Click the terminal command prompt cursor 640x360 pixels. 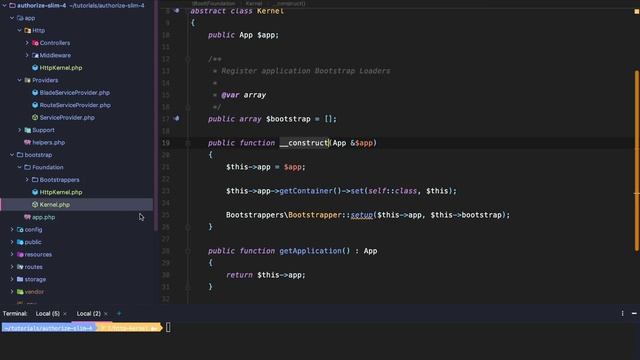[168, 327]
